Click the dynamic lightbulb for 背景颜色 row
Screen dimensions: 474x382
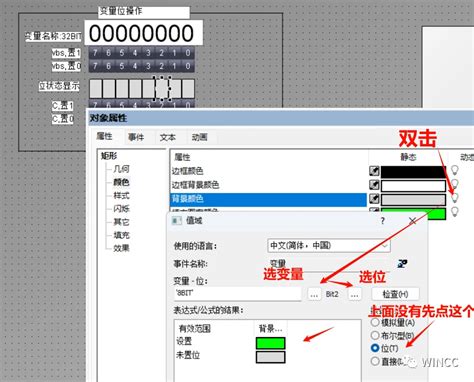455,198
